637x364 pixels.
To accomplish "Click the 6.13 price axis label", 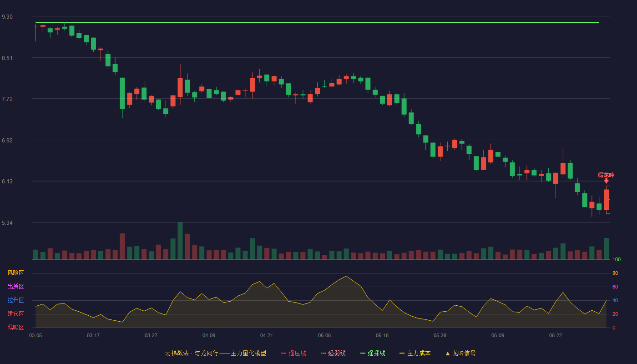I will coord(7,182).
